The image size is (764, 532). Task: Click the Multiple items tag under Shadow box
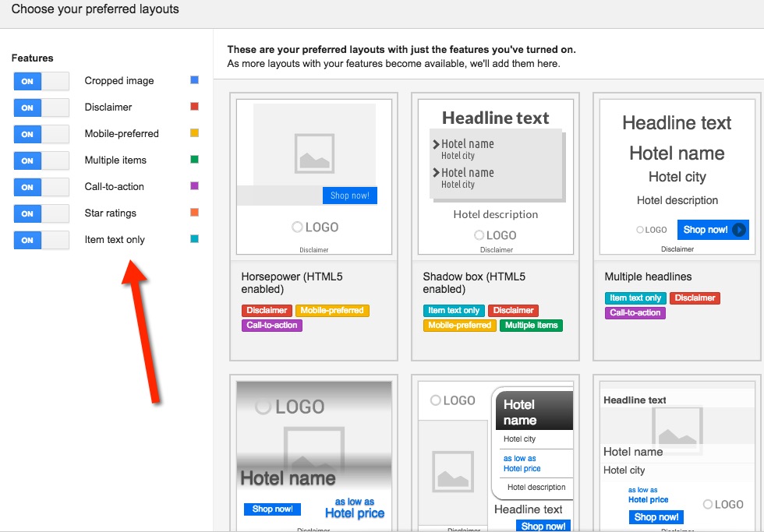531,326
